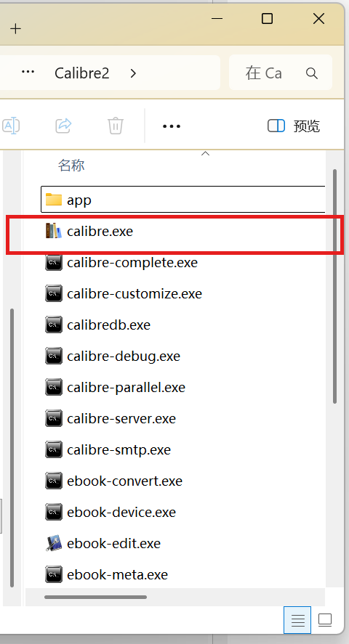Open a new tab with the plus button
The image size is (349, 644).
[15, 29]
